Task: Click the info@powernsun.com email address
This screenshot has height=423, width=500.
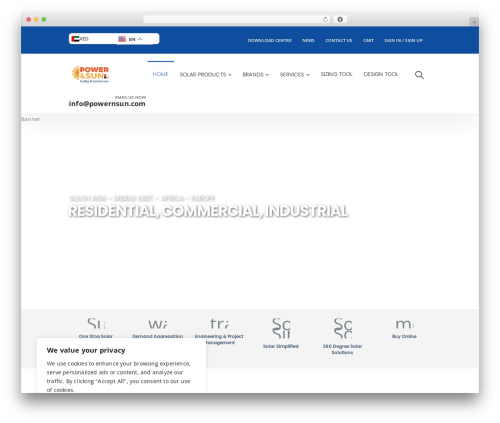Action: [107, 104]
